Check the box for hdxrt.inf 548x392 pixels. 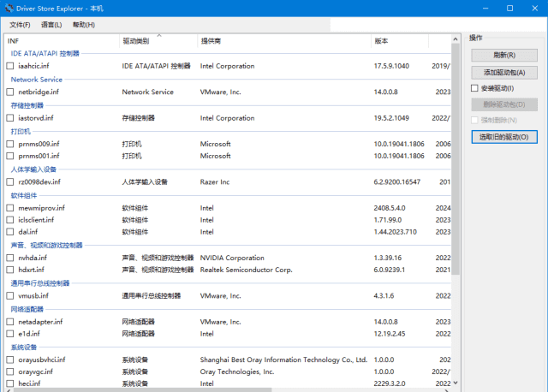click(x=10, y=270)
